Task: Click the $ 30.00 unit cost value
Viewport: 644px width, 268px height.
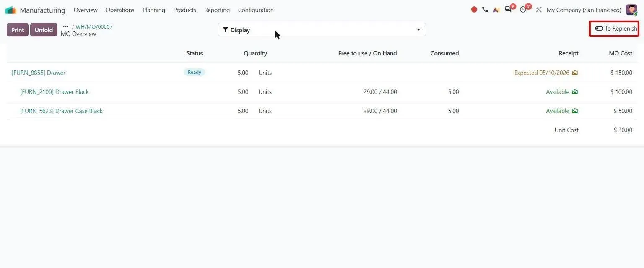Action: coord(623,130)
